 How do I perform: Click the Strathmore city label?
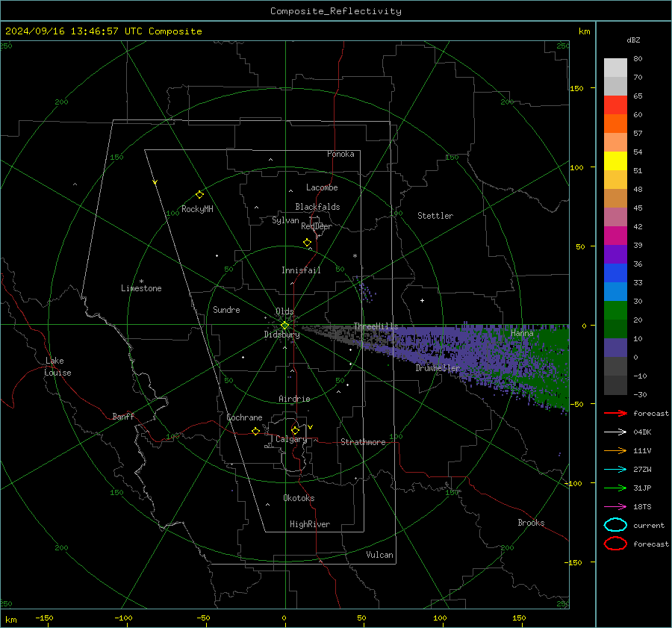pos(363,442)
